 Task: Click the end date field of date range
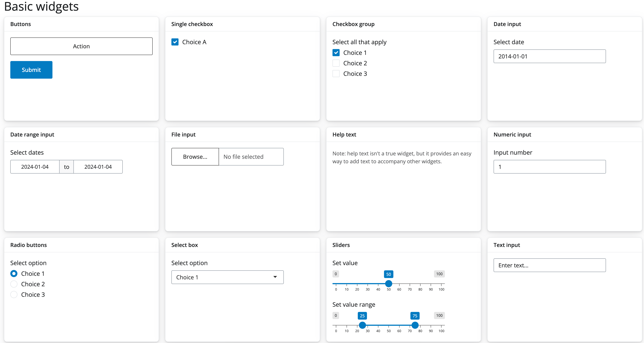(98, 167)
